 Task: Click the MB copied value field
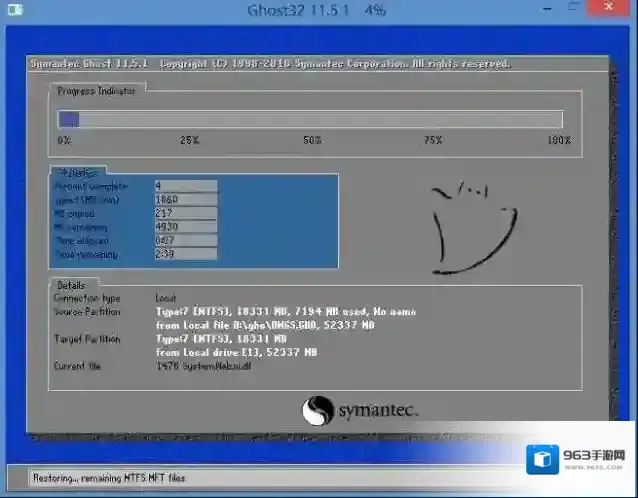[x=186, y=213]
